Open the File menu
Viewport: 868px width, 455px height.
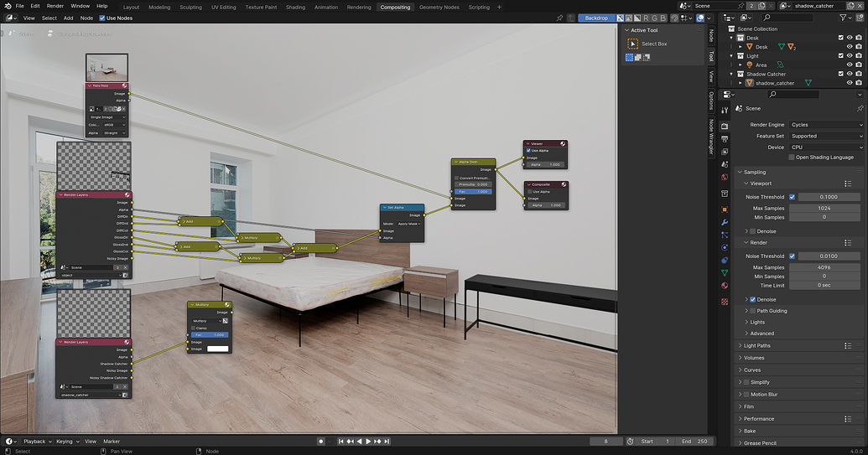pyautogui.click(x=20, y=6)
